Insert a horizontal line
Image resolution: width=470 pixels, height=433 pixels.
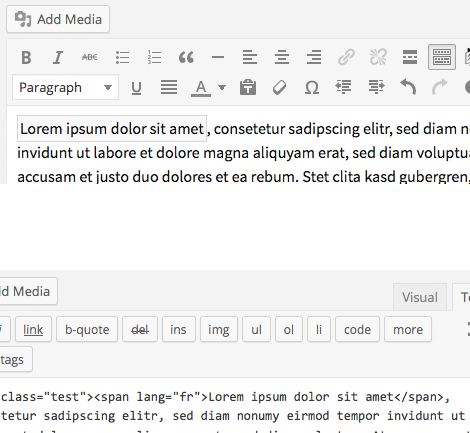pos(218,57)
